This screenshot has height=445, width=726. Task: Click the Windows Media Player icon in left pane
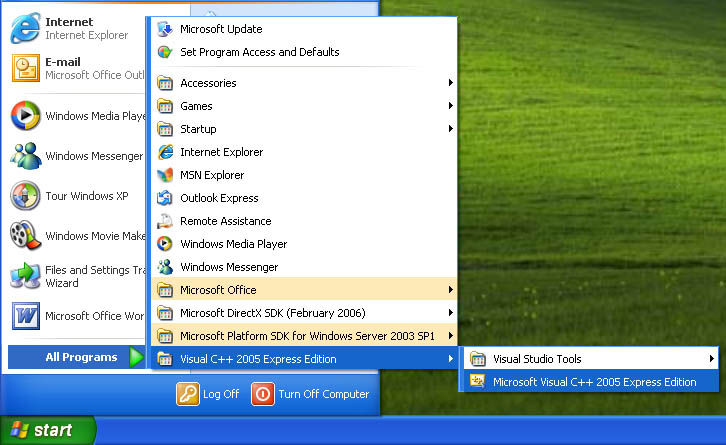tap(25, 116)
